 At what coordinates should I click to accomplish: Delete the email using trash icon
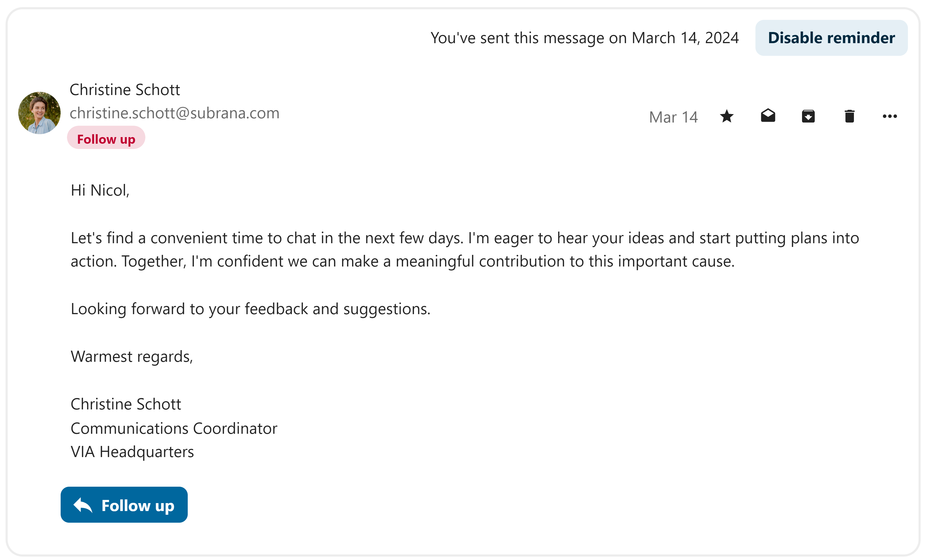(x=849, y=116)
